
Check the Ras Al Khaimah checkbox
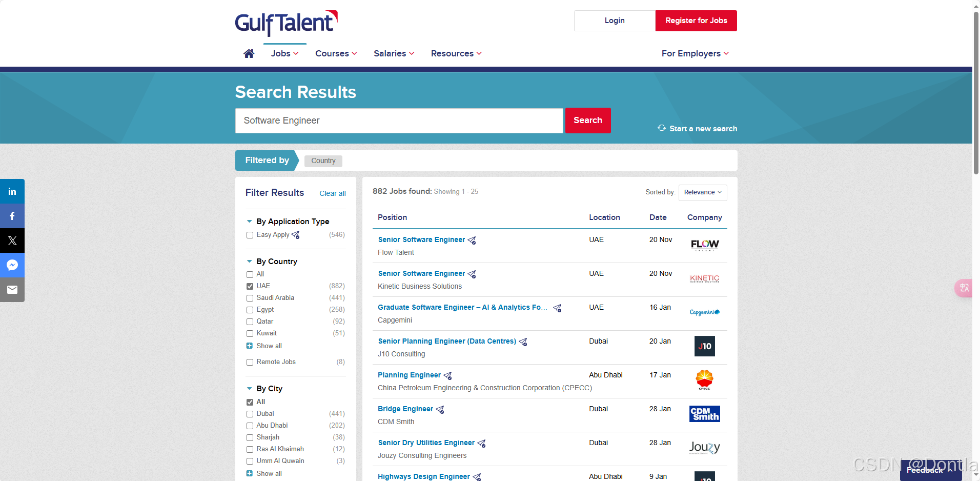coord(250,449)
